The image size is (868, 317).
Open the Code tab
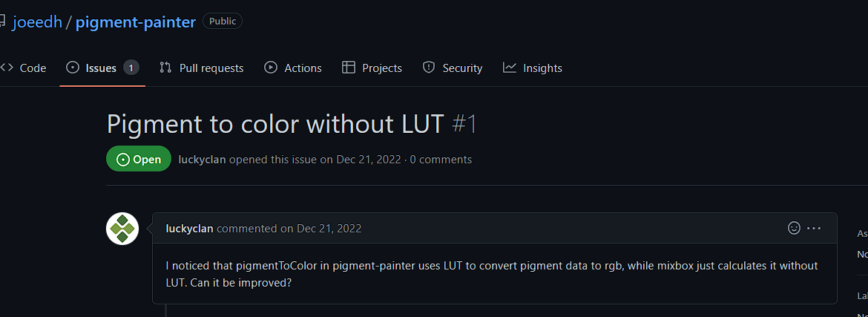(x=33, y=68)
